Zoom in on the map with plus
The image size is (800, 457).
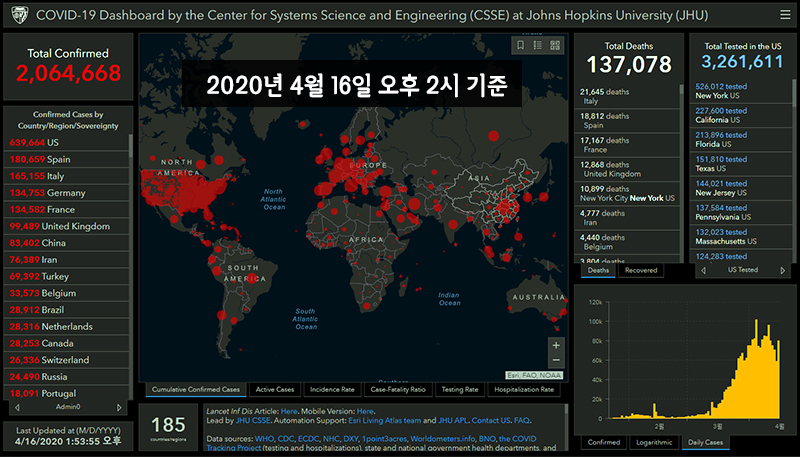[x=556, y=345]
